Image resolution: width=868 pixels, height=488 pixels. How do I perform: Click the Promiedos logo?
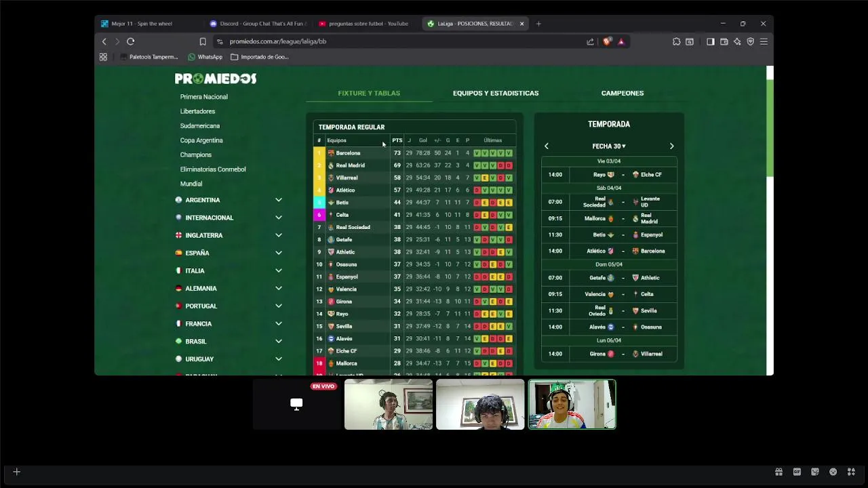[x=216, y=79]
